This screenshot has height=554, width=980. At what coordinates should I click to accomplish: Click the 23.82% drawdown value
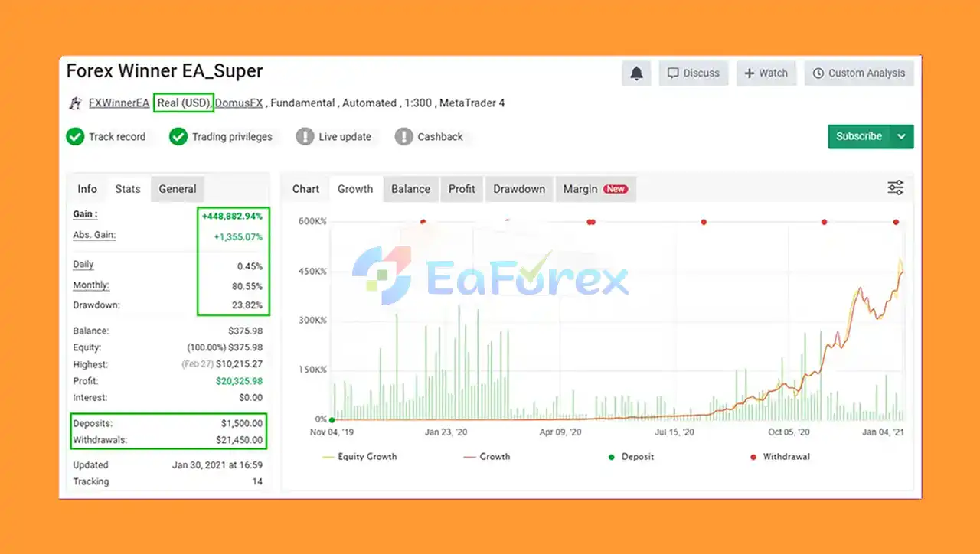pyautogui.click(x=247, y=305)
